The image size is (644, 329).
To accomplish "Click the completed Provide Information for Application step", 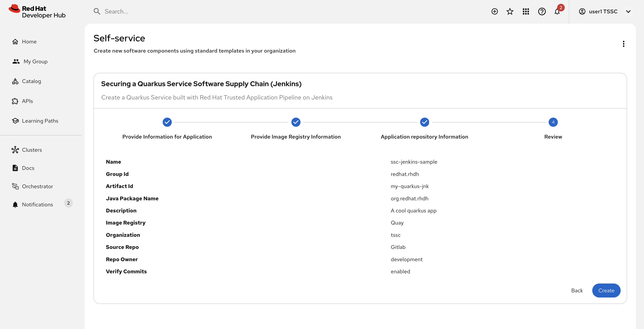I will pyautogui.click(x=167, y=122).
